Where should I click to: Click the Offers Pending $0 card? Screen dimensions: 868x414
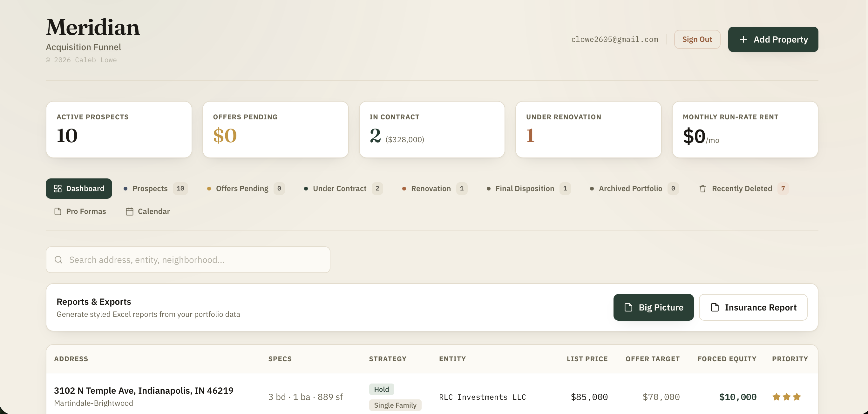[275, 130]
